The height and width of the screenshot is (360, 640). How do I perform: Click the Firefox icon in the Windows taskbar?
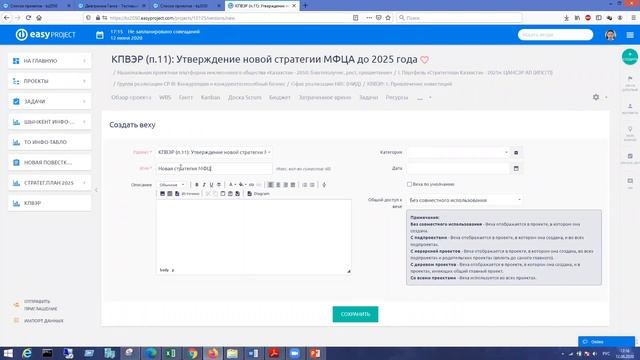(213, 353)
